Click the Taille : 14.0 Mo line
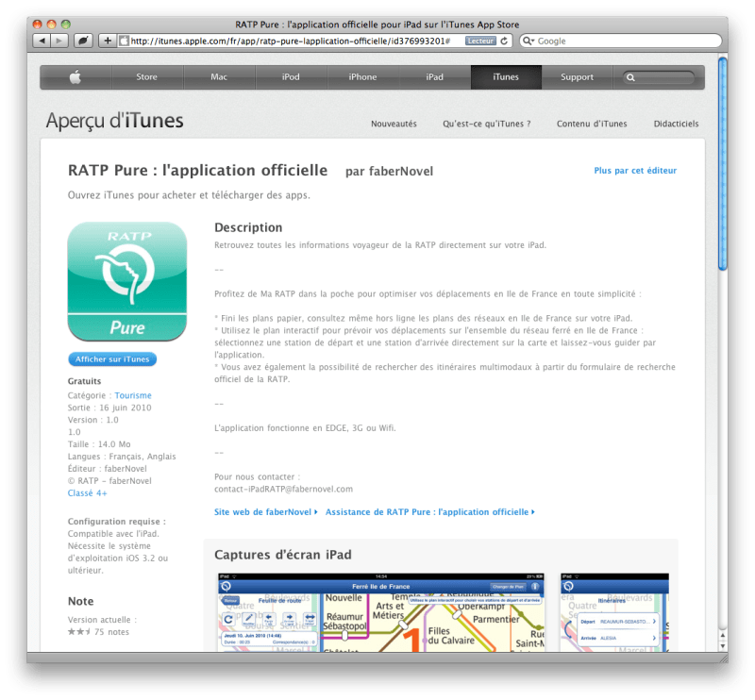 tap(99, 444)
